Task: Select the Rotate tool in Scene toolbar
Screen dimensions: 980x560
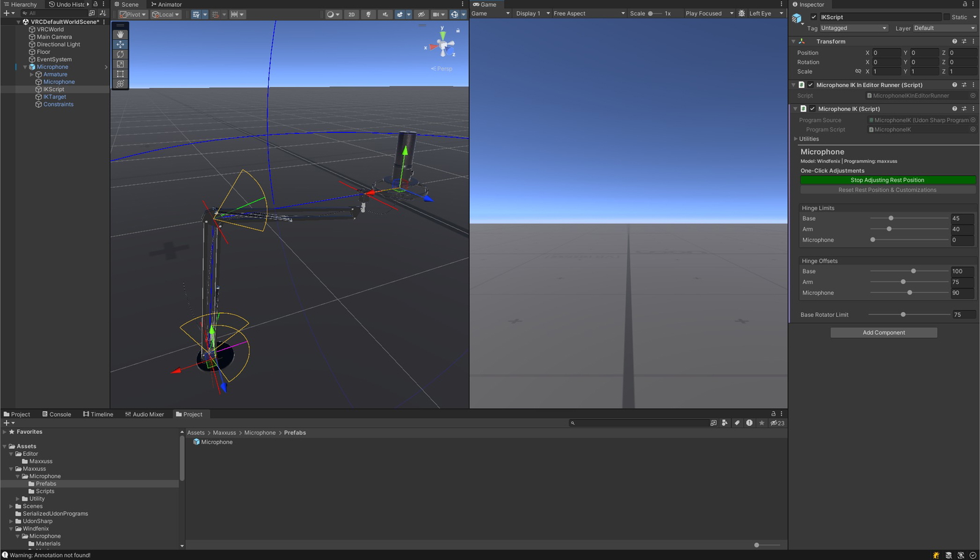Action: pyautogui.click(x=120, y=54)
